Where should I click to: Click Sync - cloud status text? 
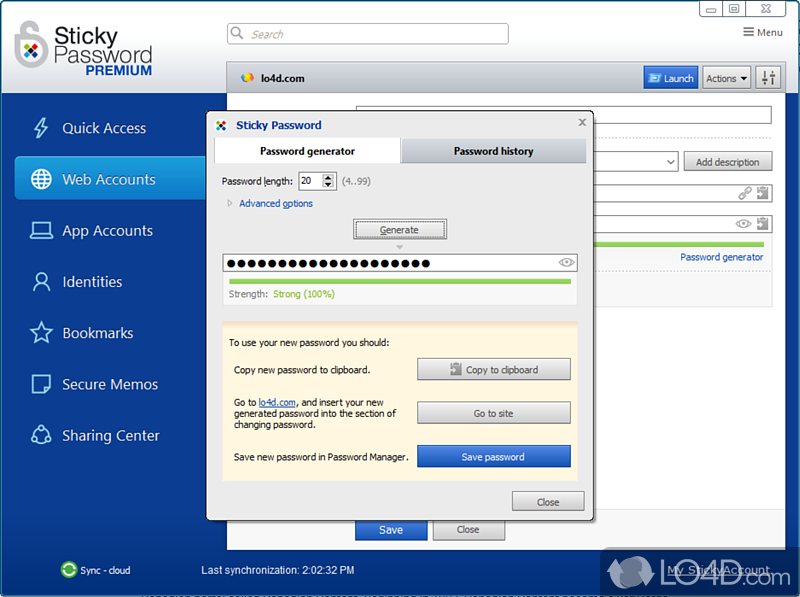tap(105, 570)
